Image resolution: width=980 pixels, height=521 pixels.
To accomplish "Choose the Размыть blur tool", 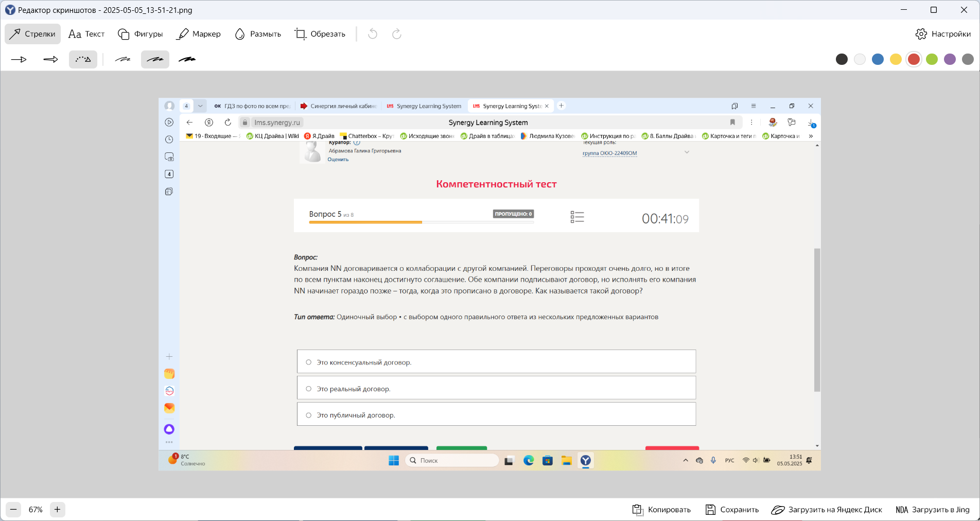I will [258, 34].
